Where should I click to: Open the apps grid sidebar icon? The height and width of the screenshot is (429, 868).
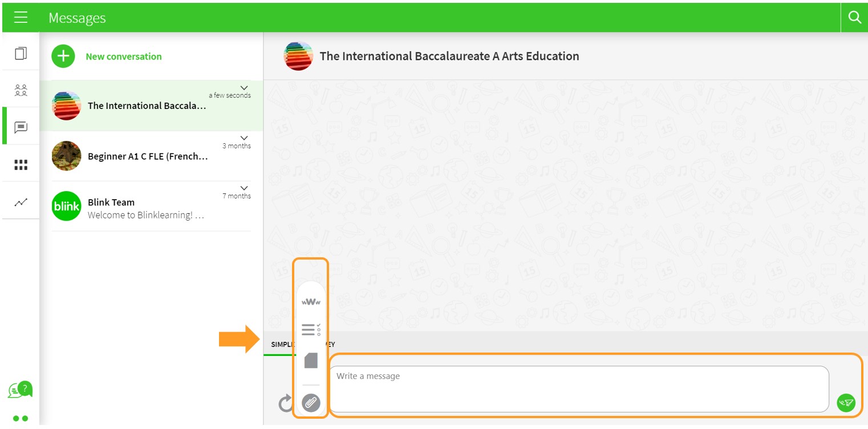(21, 165)
